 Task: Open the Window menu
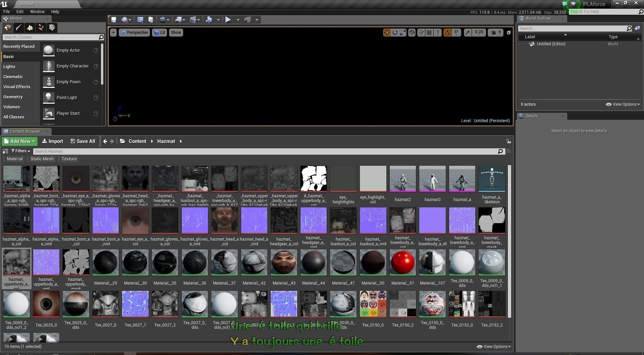(x=37, y=11)
